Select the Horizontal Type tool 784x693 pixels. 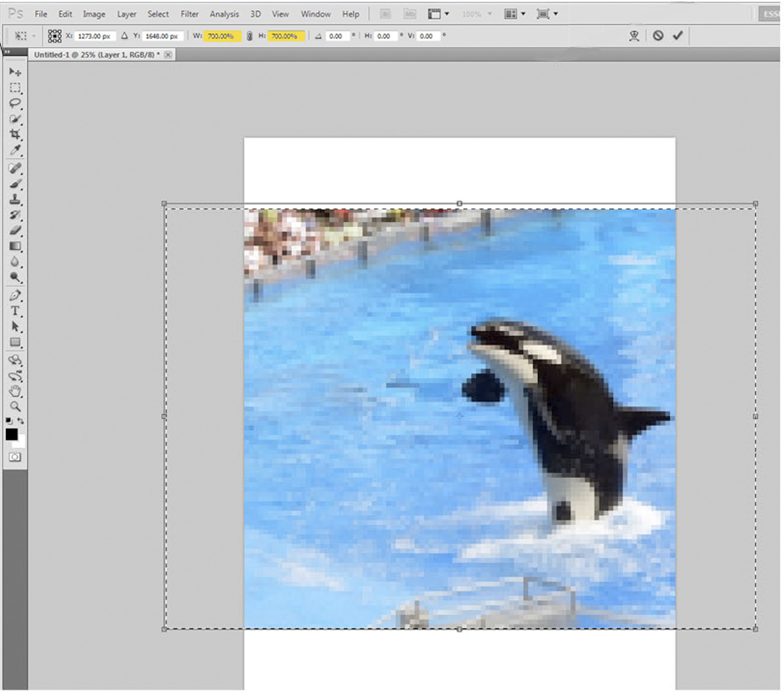coord(15,311)
